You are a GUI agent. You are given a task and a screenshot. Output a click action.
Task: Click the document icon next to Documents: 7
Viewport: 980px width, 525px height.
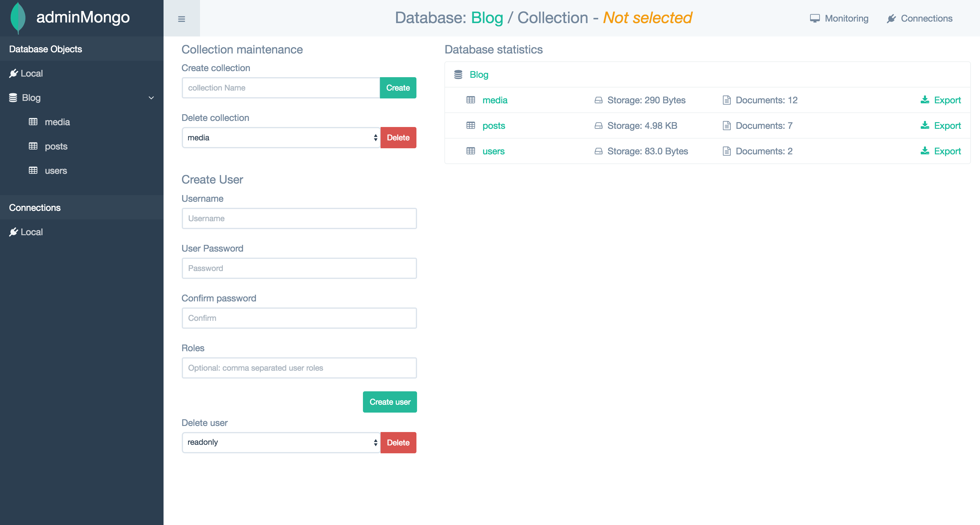coord(727,125)
